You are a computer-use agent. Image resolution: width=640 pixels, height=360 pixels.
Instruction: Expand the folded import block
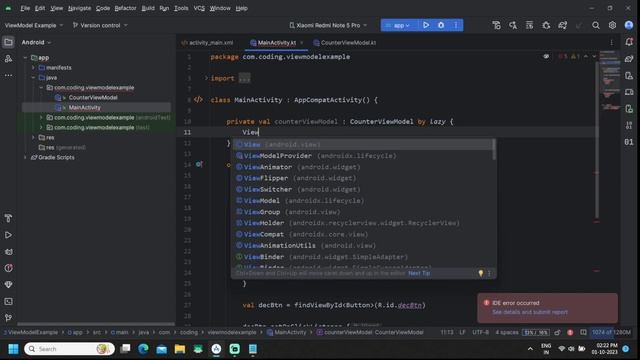point(206,78)
